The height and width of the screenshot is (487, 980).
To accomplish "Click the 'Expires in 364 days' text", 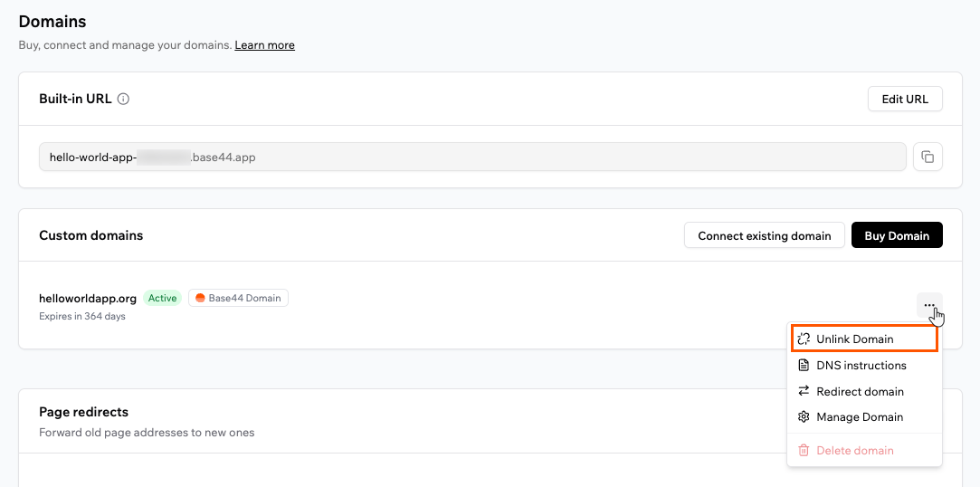I will pyautogui.click(x=81, y=316).
